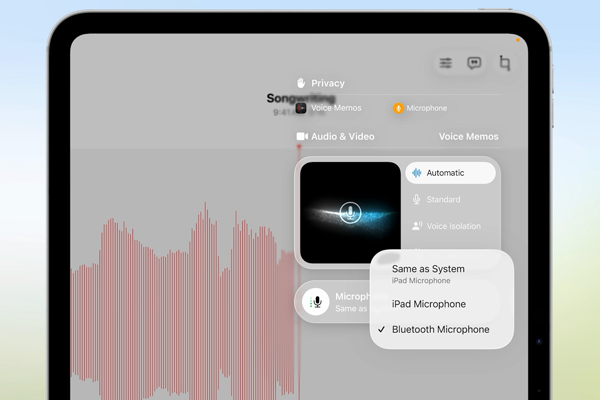
Task: Tap the Microphone label in Privacy row
Action: [x=427, y=108]
